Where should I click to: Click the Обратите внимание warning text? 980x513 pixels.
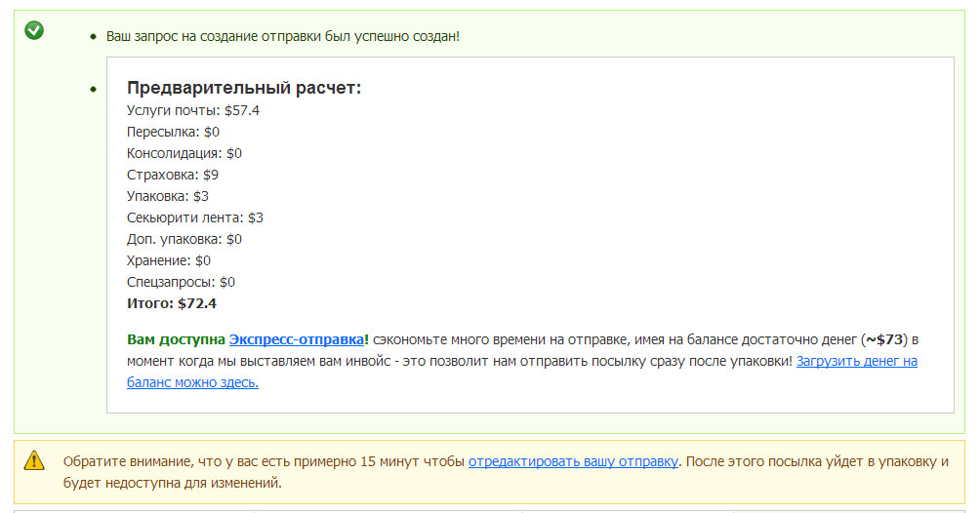264,460
